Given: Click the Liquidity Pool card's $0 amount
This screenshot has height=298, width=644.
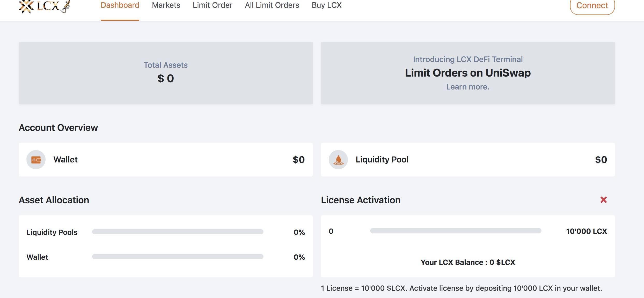Looking at the screenshot, I should point(601,160).
